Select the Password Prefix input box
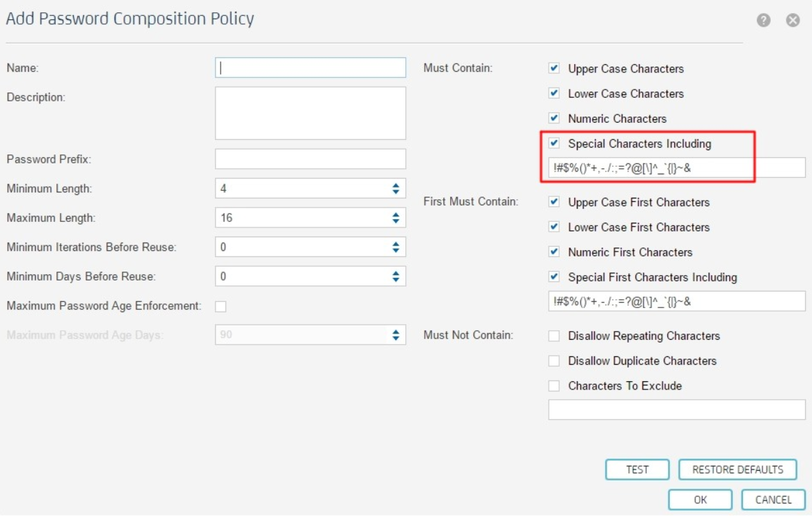The width and height of the screenshot is (812, 517). (x=310, y=159)
